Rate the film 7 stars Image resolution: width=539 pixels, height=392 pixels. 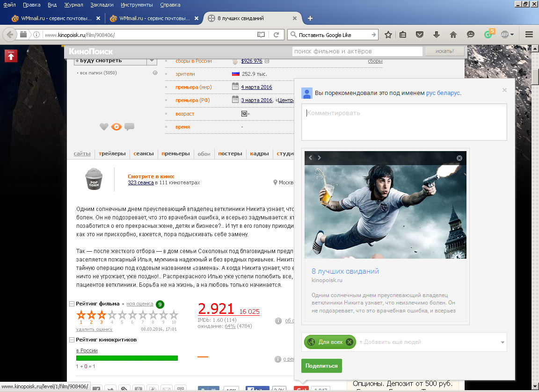click(143, 315)
